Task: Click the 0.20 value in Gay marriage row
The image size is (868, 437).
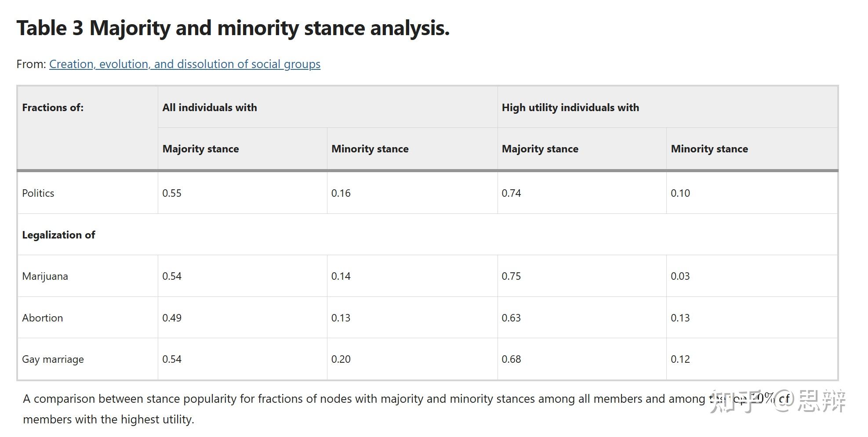Action: (341, 359)
